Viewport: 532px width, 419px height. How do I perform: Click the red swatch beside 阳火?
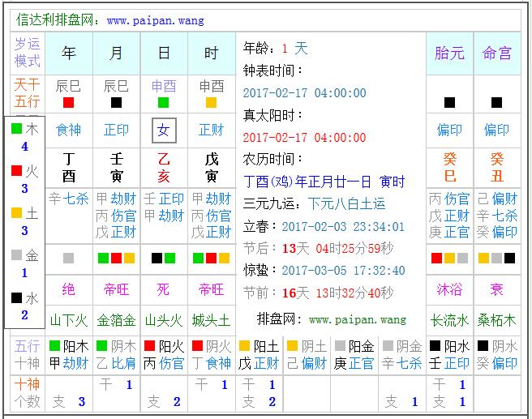[x=149, y=346]
